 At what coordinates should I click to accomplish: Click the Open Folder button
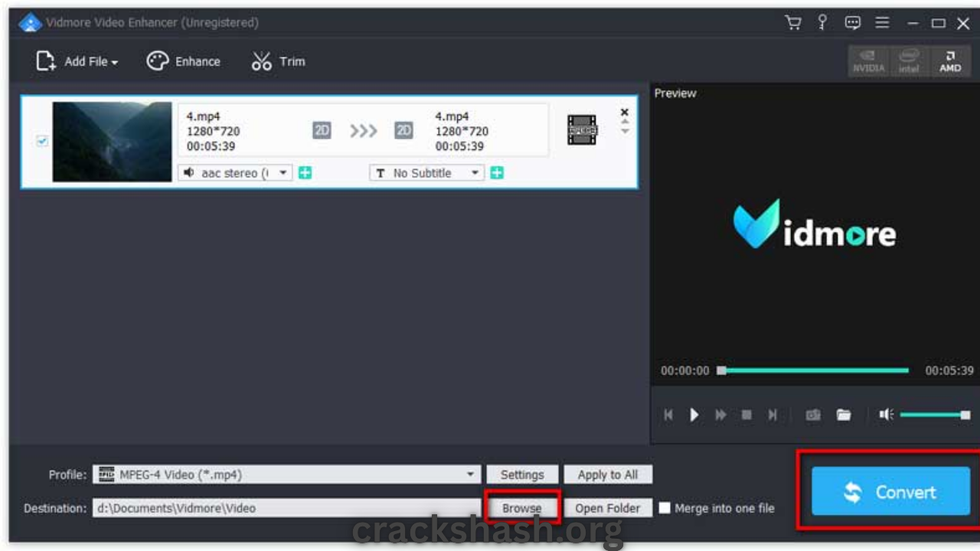(x=608, y=508)
